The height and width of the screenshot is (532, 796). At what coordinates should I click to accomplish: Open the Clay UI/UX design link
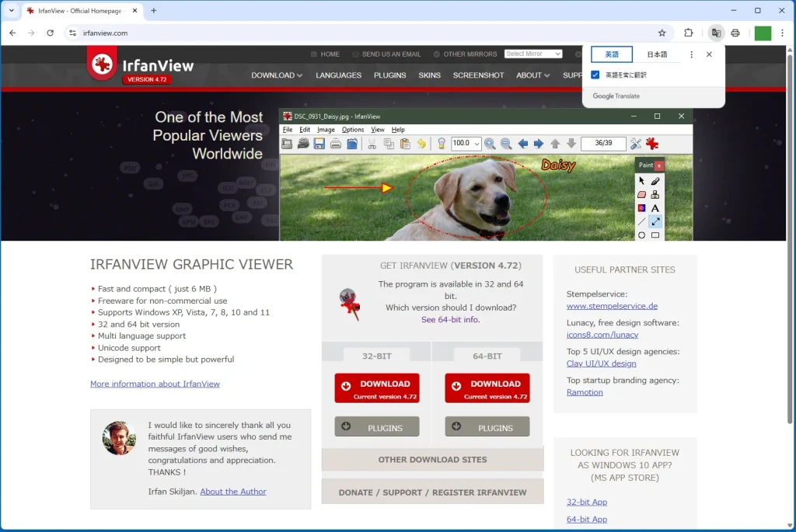(601, 363)
